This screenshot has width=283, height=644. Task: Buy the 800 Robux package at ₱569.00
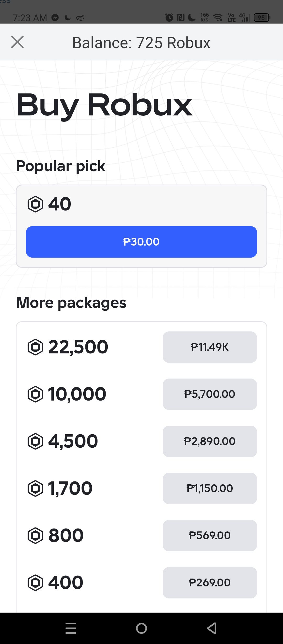(210, 536)
